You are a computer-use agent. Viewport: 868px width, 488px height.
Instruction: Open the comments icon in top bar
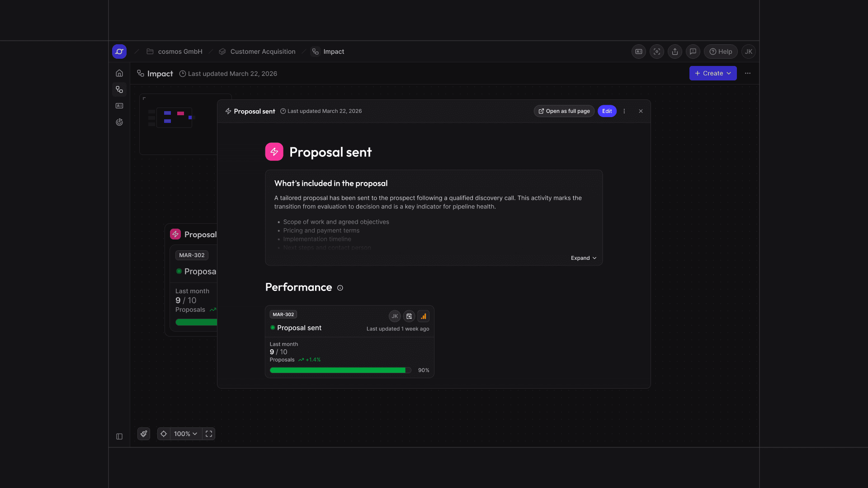click(x=693, y=52)
